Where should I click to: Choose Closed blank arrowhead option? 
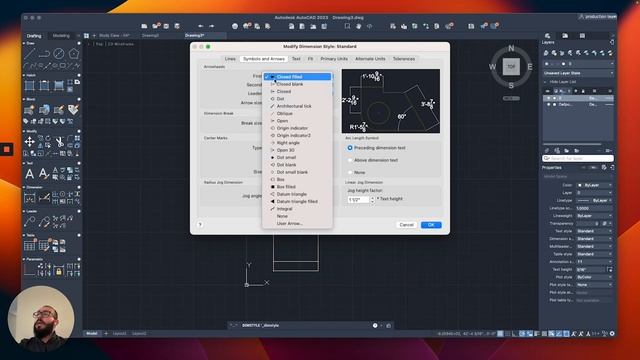click(x=297, y=84)
